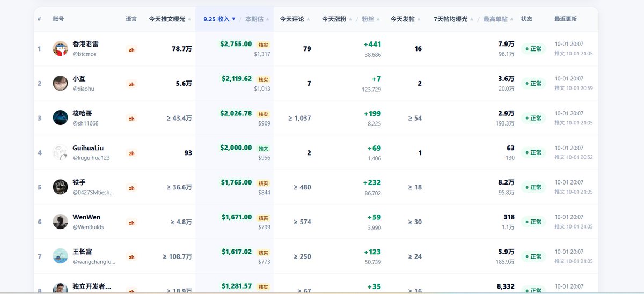The width and height of the screenshot is (644, 294).
Task: Click 核实 badge in 铁手 row
Action: click(263, 183)
